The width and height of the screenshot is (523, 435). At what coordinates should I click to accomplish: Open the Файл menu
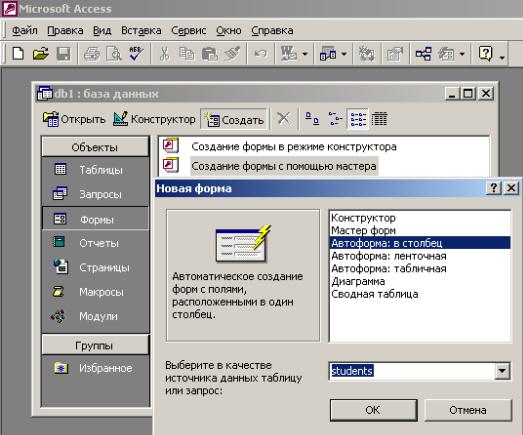click(24, 30)
